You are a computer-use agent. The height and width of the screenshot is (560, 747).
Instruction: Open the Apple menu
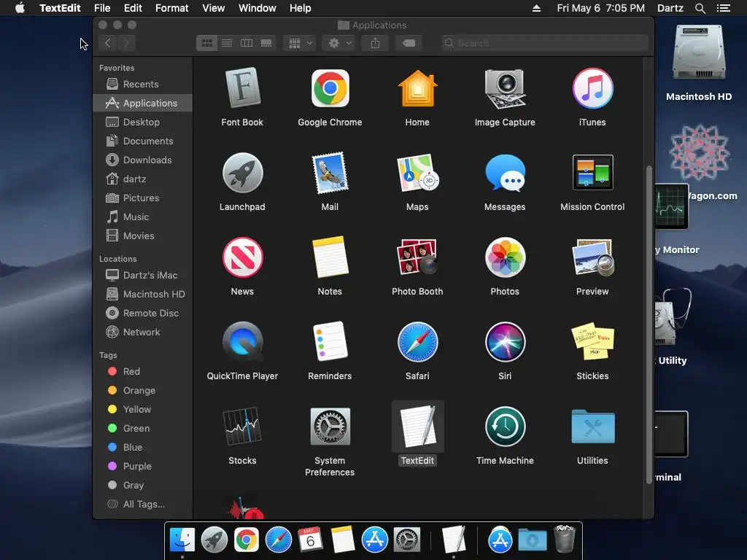coord(20,8)
